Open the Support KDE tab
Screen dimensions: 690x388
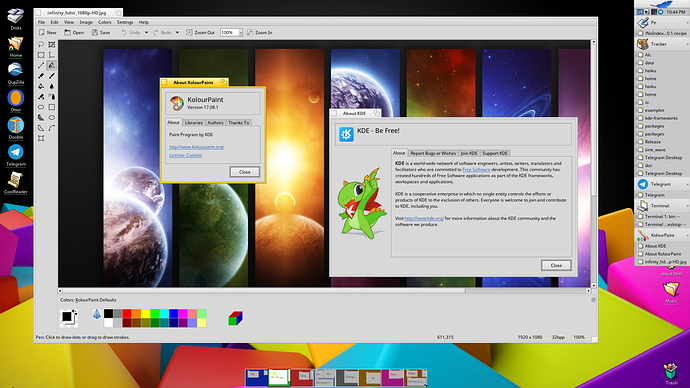tap(495, 153)
